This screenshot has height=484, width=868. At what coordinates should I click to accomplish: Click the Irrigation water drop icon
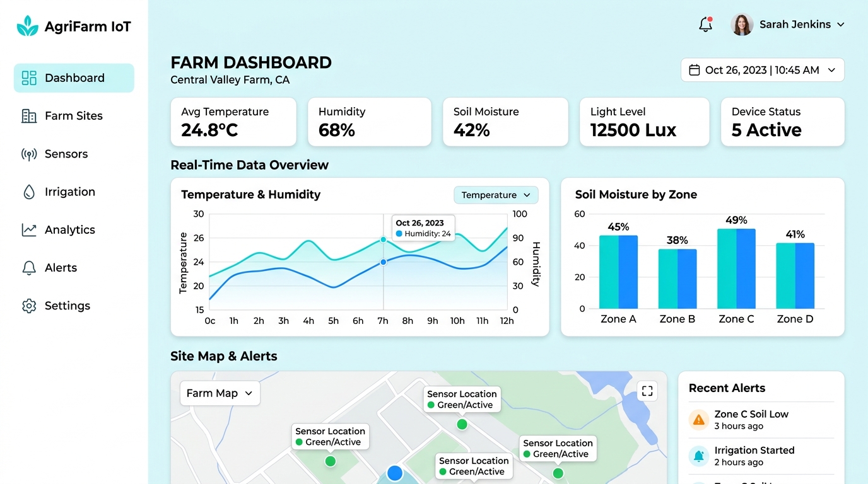pyautogui.click(x=29, y=192)
